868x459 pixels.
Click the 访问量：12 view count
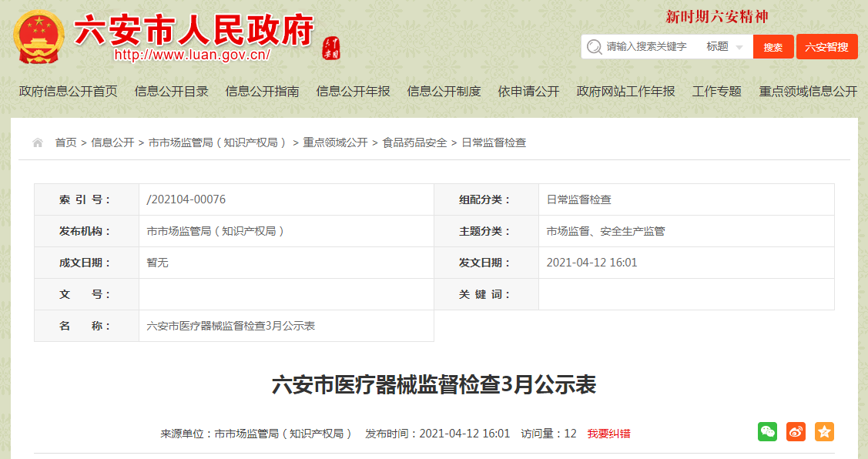(548, 434)
